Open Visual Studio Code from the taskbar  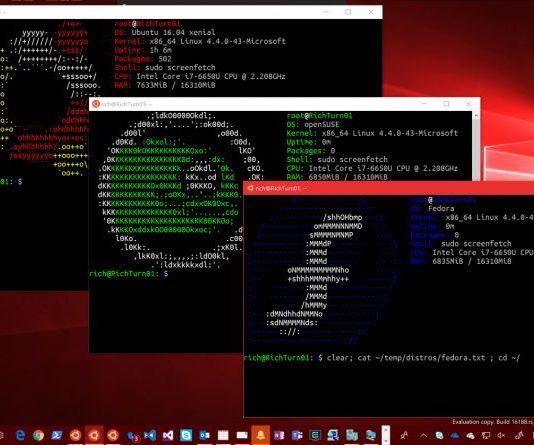[150, 435]
